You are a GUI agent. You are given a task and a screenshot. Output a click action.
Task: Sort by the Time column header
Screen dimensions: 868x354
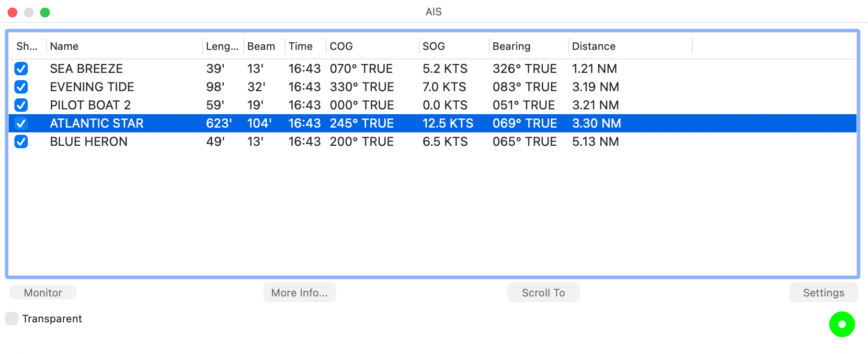(x=306, y=46)
